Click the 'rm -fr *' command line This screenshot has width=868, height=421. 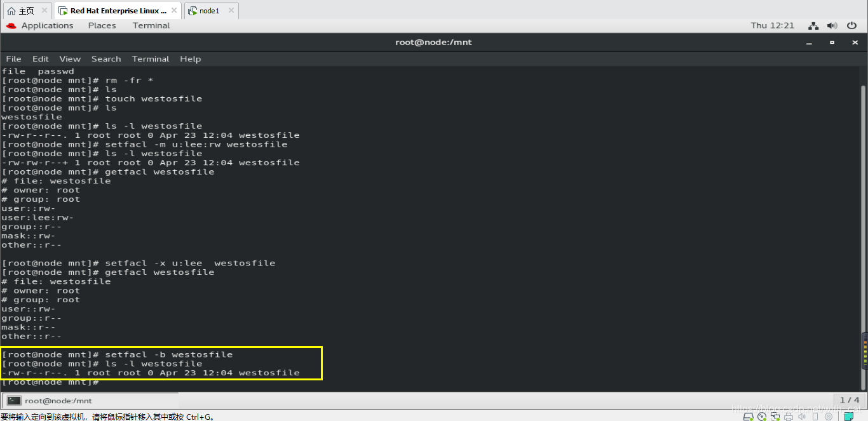coord(78,80)
